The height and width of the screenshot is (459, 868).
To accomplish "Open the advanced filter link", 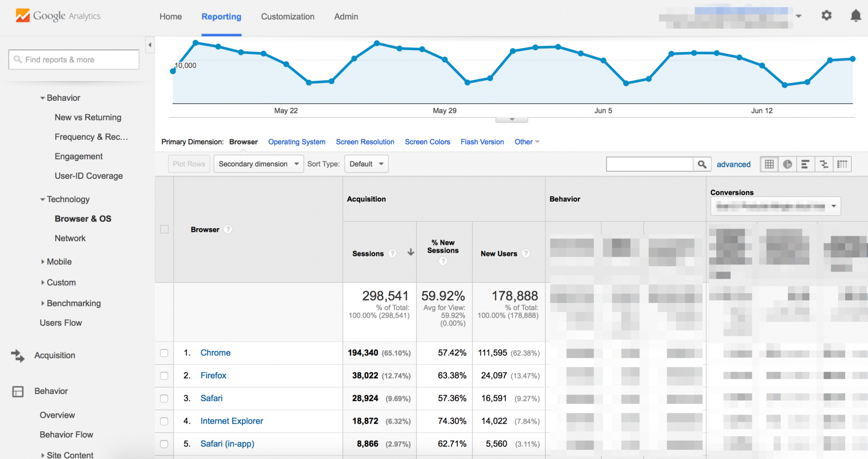I will pos(733,164).
